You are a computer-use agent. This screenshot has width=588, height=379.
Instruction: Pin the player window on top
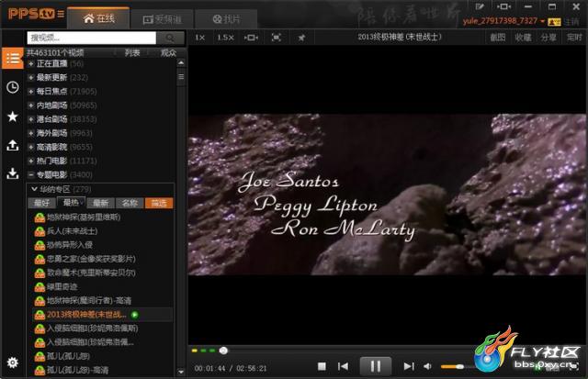click(301, 38)
